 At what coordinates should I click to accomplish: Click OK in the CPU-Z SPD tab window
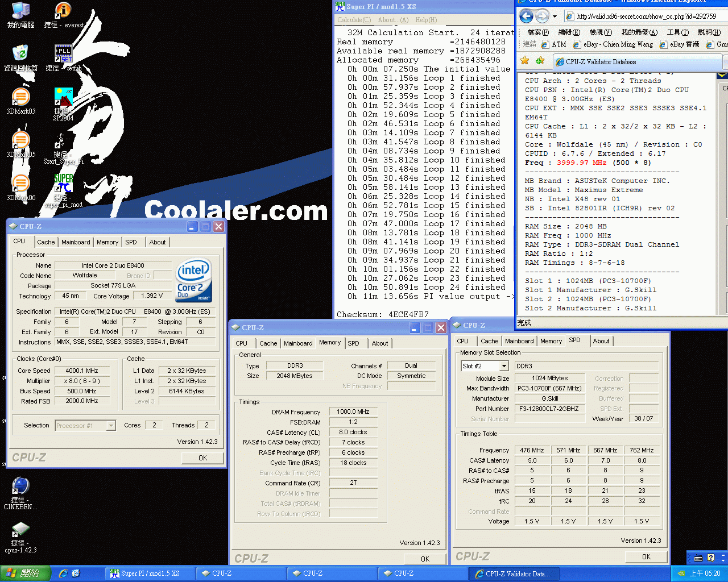coord(646,557)
